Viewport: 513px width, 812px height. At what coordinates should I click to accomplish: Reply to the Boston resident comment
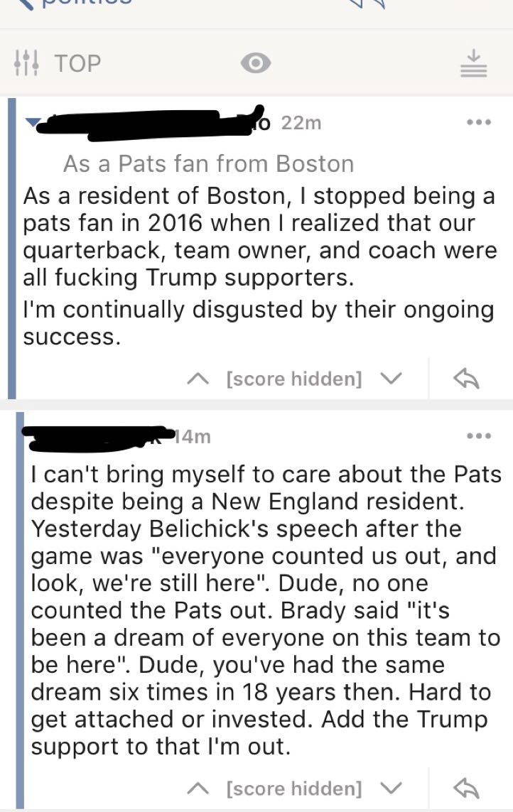tap(466, 379)
